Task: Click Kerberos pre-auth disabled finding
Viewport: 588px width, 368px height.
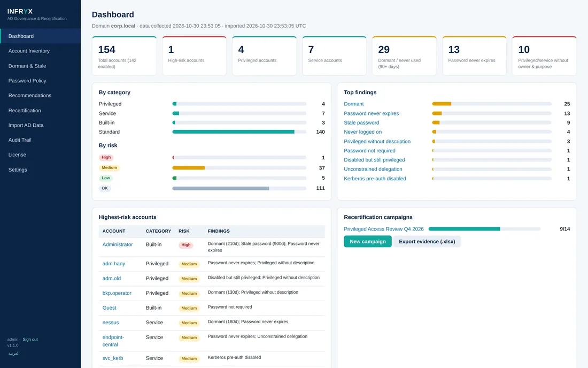Action: pyautogui.click(x=375, y=179)
